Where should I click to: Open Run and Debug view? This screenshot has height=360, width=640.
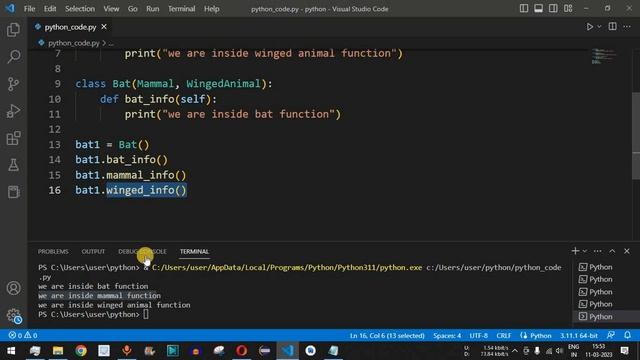coord(13,111)
